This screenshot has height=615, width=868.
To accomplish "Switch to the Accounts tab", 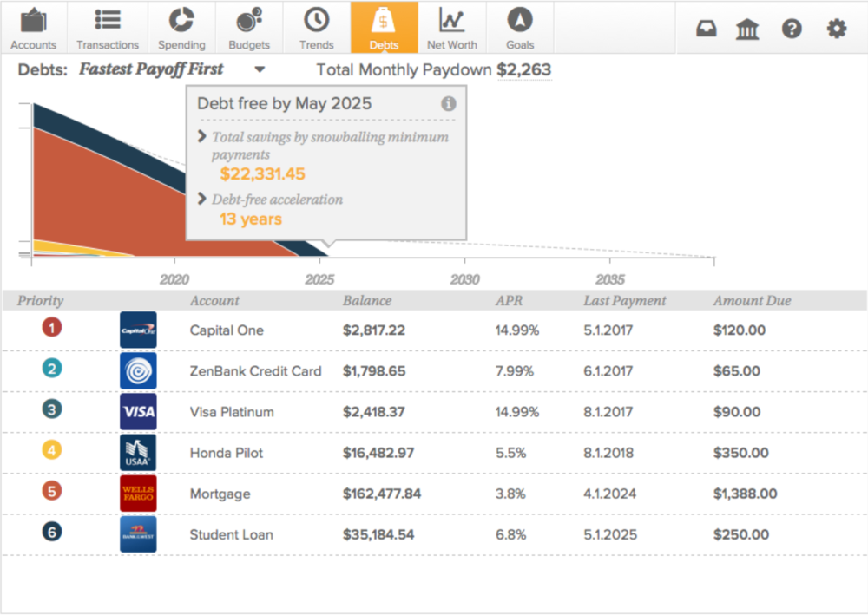I will click(x=34, y=28).
